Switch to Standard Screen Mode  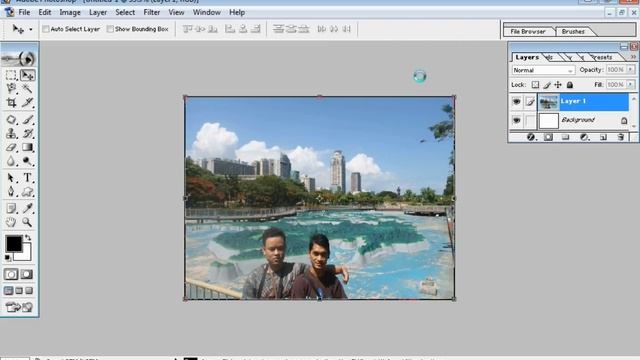tap(8, 291)
